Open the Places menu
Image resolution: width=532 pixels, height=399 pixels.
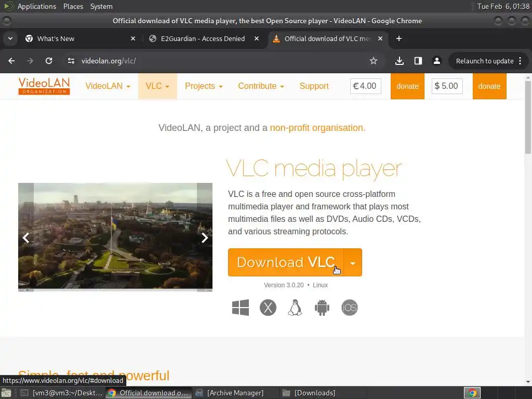point(73,6)
